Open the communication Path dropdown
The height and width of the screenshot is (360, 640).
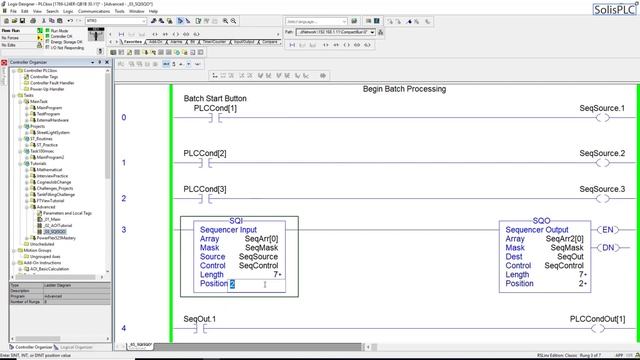372,32
